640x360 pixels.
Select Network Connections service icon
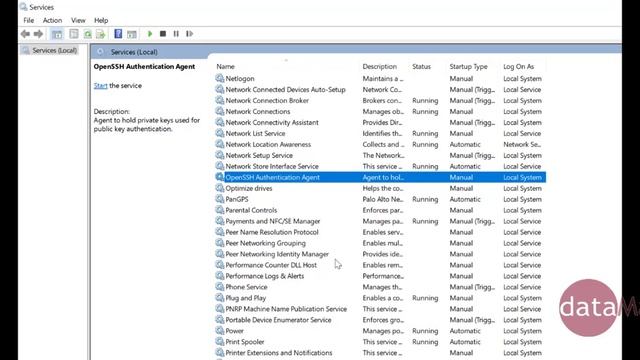220,111
